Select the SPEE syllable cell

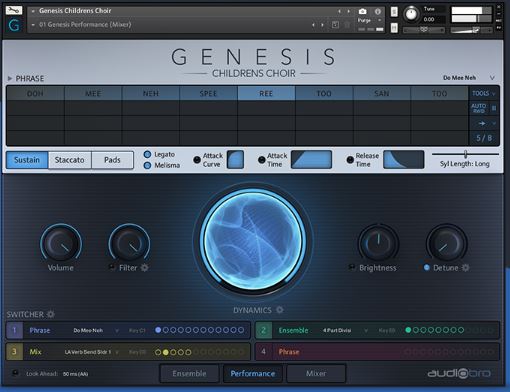click(208, 93)
